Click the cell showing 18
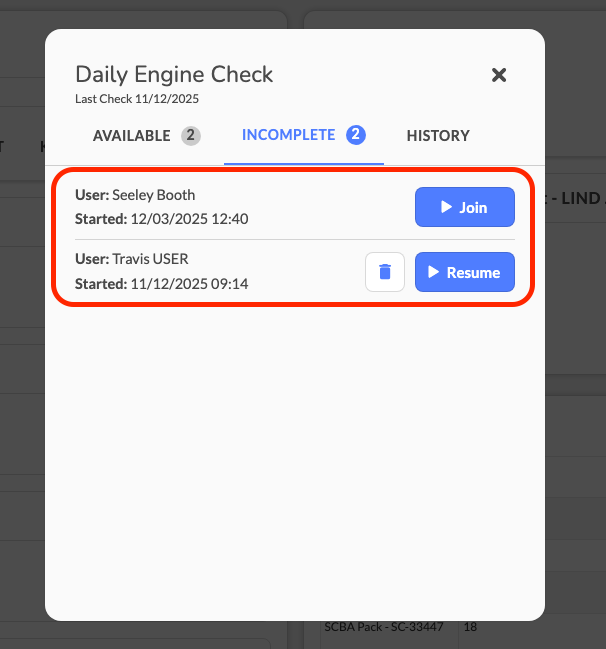Screen dimensions: 606x649 click(x=471, y=627)
